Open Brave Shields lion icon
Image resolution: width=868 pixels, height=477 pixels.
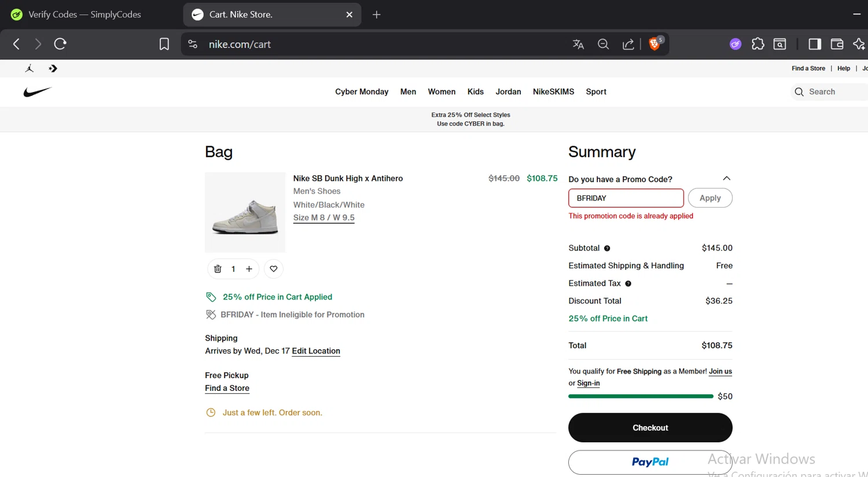(655, 43)
